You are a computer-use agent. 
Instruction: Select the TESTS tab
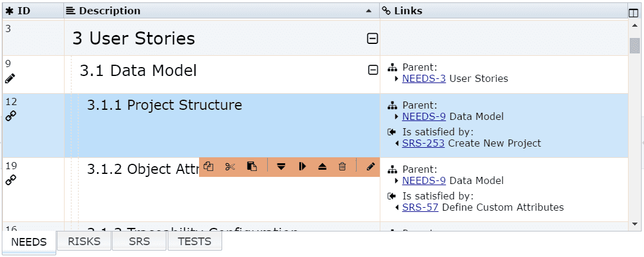195,242
